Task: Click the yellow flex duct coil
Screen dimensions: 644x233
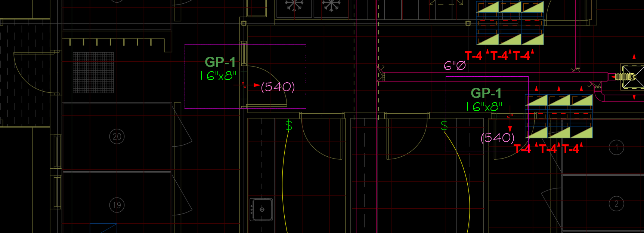Action: [x=625, y=77]
